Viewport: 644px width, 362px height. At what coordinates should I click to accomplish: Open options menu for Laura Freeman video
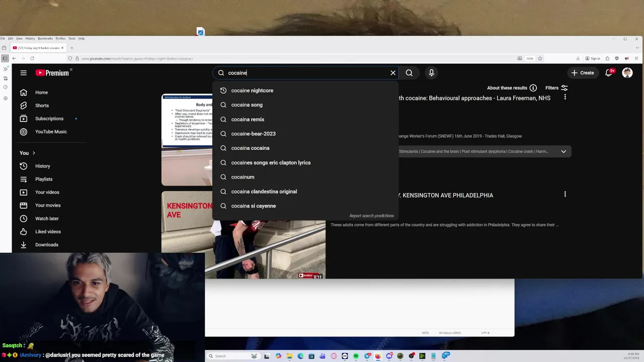tap(565, 97)
